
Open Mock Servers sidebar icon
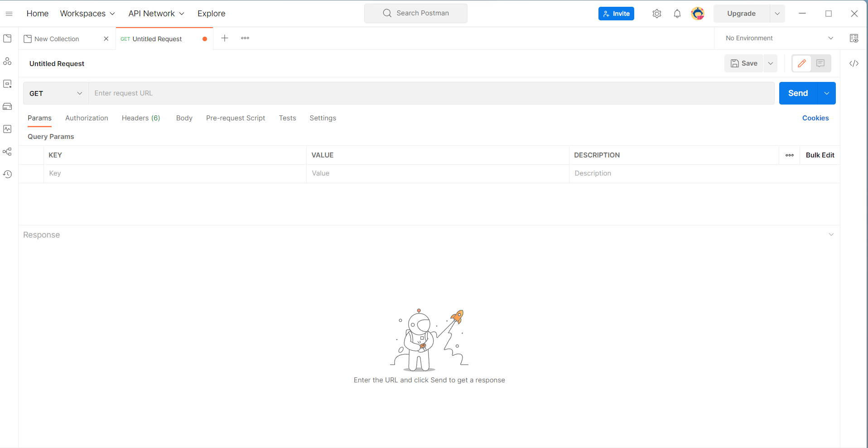coord(7,106)
